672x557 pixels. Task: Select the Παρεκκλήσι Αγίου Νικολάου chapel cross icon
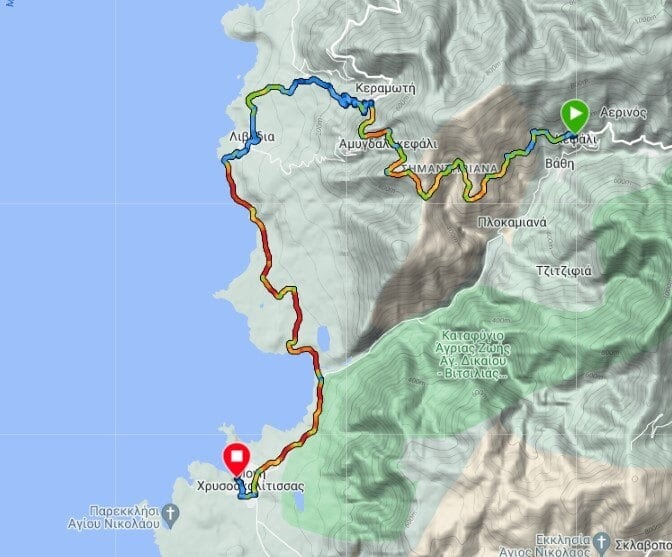(171, 517)
